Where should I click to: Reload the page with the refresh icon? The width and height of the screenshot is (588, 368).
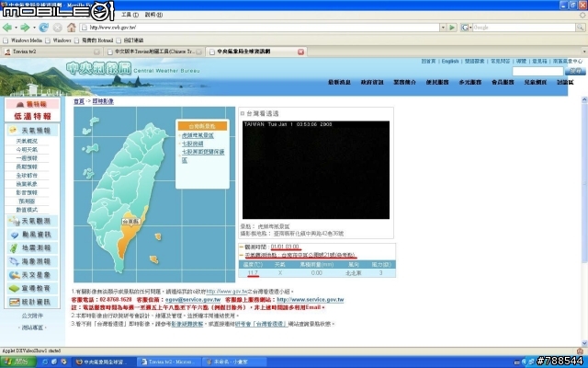pos(43,28)
